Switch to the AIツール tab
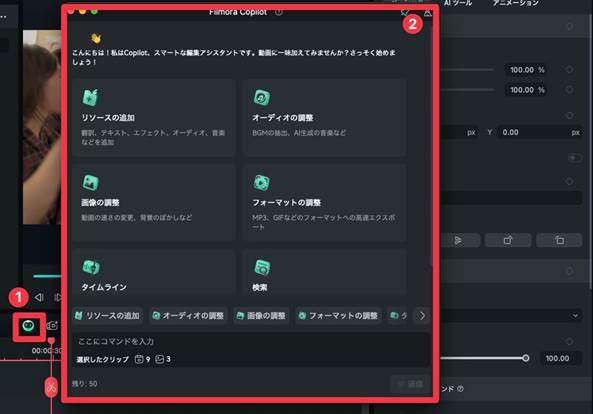The width and height of the screenshot is (593, 414). [458, 3]
